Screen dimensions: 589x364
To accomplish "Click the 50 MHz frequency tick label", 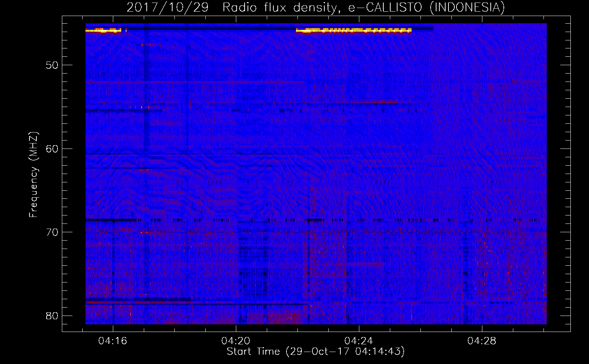I will [x=52, y=65].
